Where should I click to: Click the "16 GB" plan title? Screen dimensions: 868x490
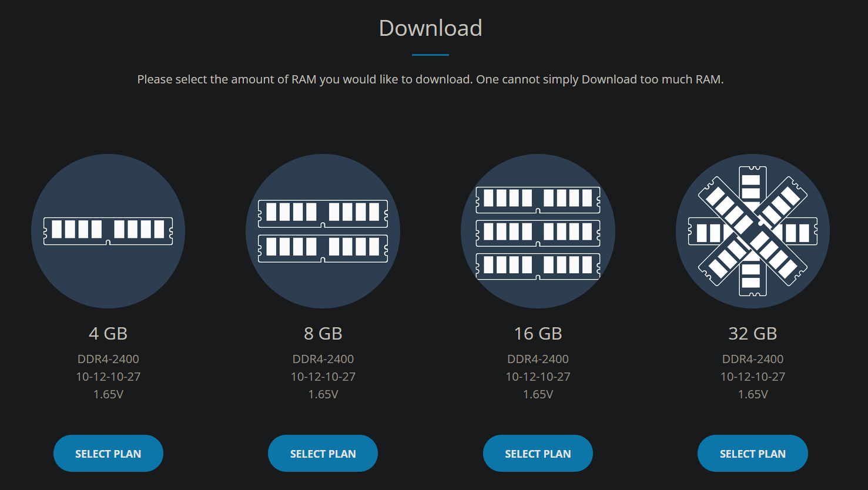[x=538, y=333]
